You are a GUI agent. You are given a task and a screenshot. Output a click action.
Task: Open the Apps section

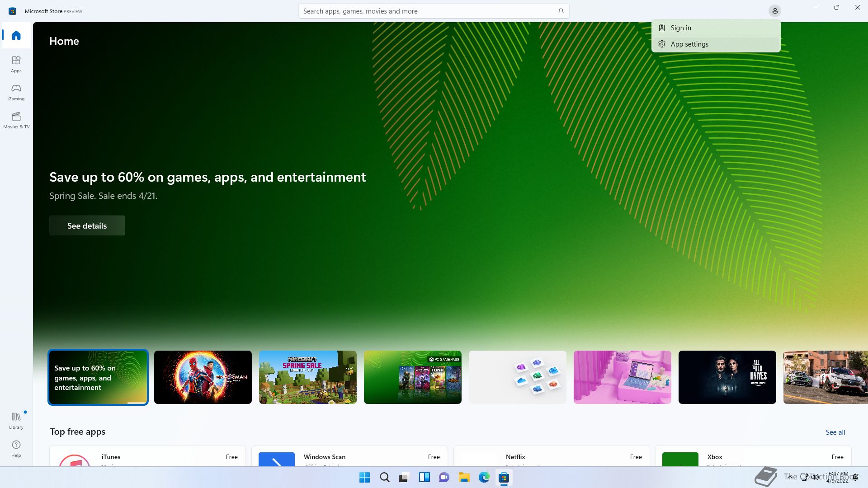click(x=16, y=64)
